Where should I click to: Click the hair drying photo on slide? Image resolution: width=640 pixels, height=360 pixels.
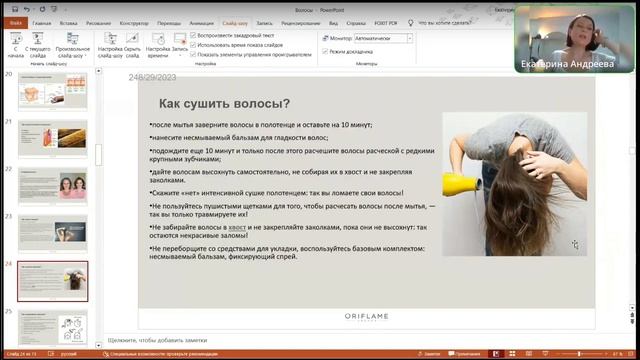pyautogui.click(x=515, y=184)
